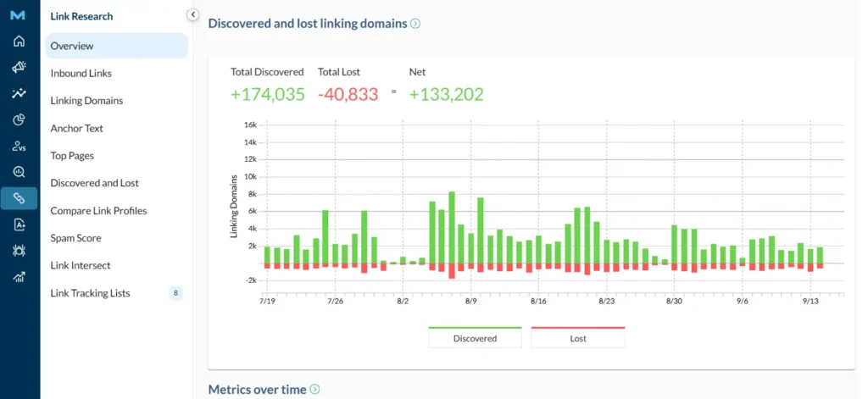Select Overview in Link Research menu

[x=117, y=46]
